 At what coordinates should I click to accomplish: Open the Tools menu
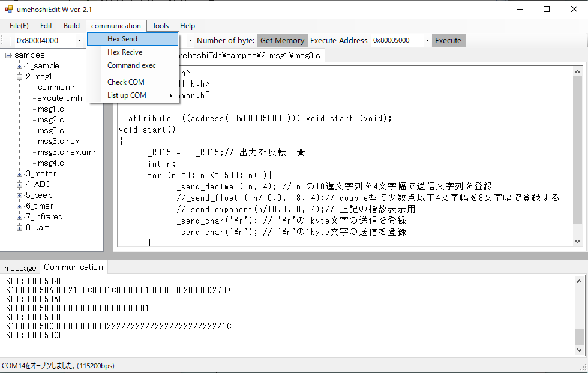[x=160, y=26]
